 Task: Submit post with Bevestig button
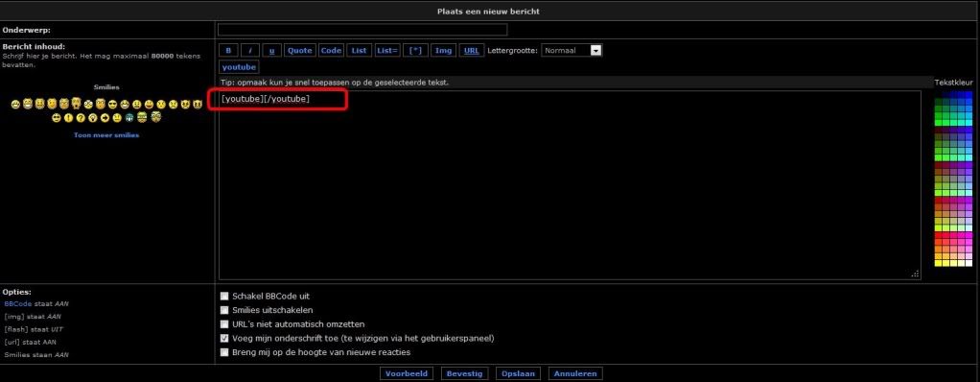point(464,373)
